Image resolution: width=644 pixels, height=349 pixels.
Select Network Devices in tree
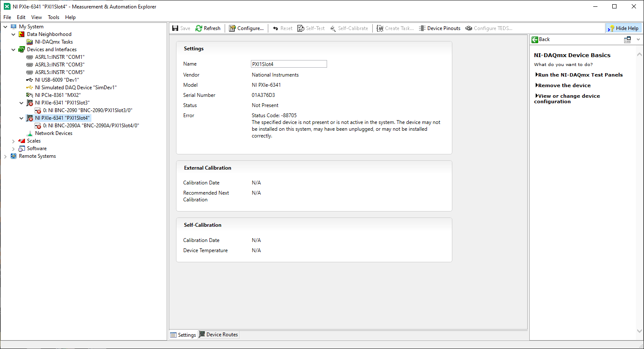pos(54,133)
